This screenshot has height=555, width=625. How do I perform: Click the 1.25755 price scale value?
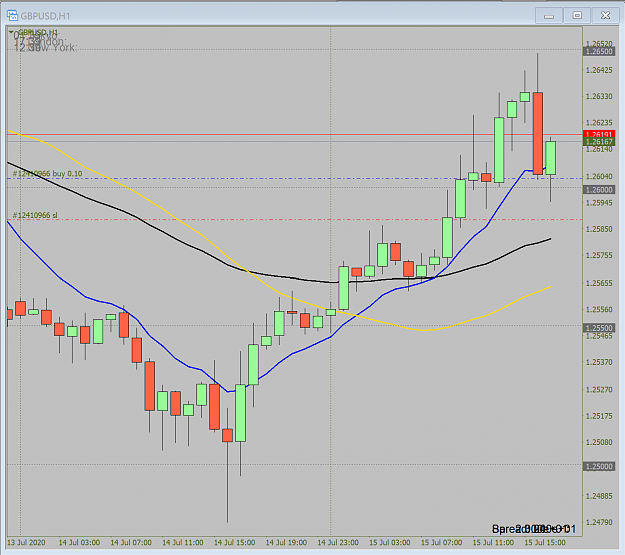pos(599,256)
